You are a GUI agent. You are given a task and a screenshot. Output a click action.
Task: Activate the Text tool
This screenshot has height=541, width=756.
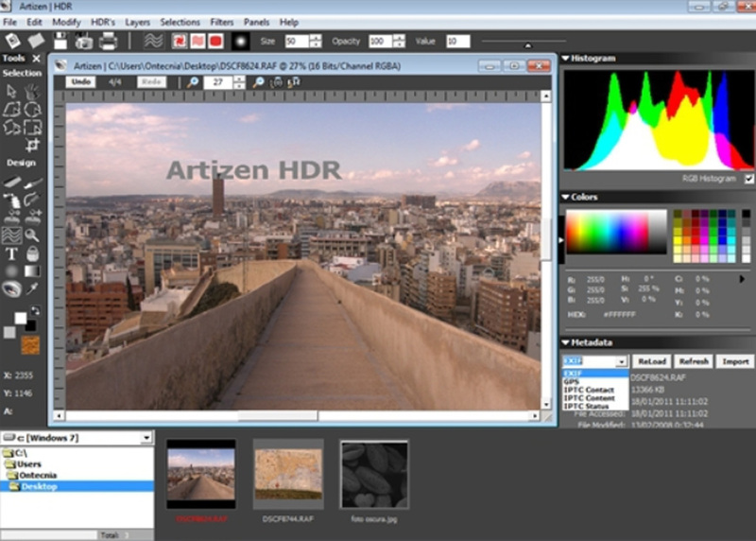point(11,253)
